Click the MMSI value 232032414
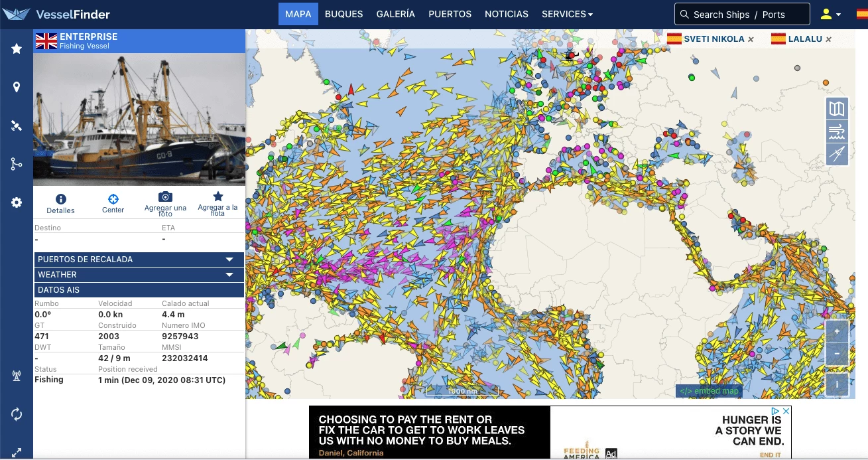868x460 pixels. pos(185,358)
